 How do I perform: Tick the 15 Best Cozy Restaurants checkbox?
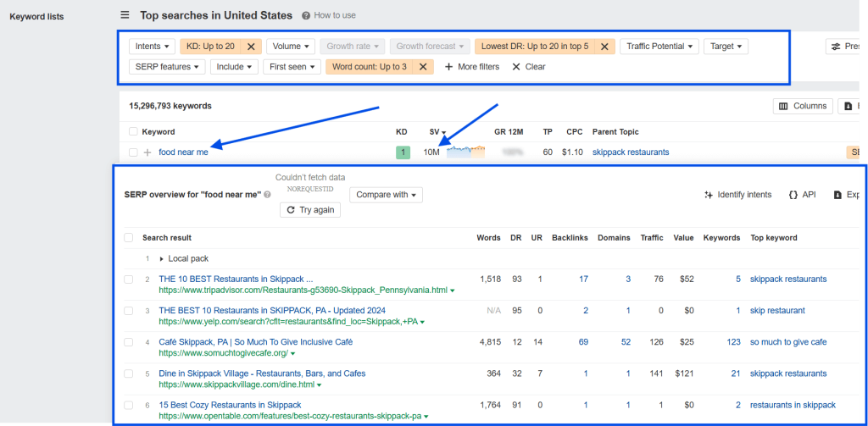[129, 406]
